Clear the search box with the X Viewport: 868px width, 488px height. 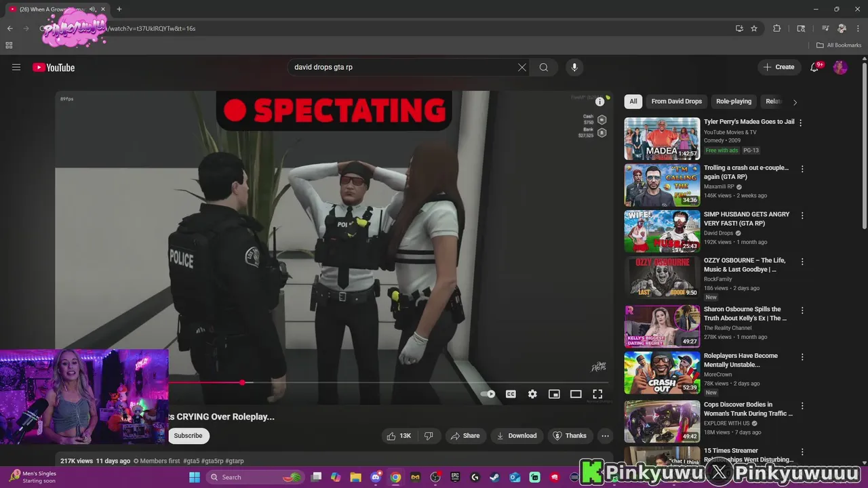(522, 67)
